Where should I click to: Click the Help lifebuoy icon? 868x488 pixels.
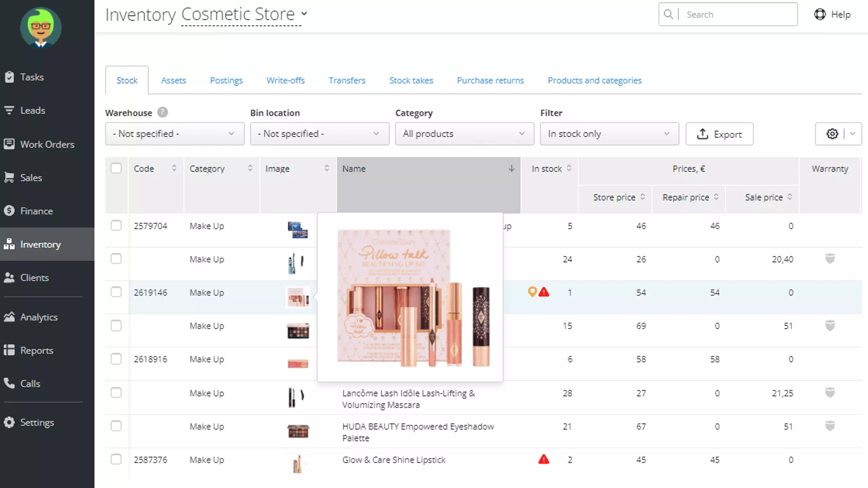[x=820, y=14]
